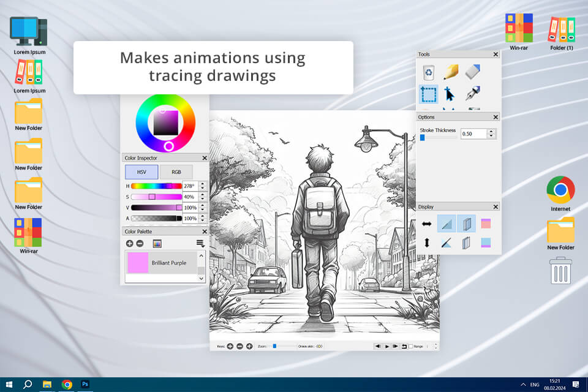Go to previous frame
The image size is (588, 392).
(x=378, y=346)
